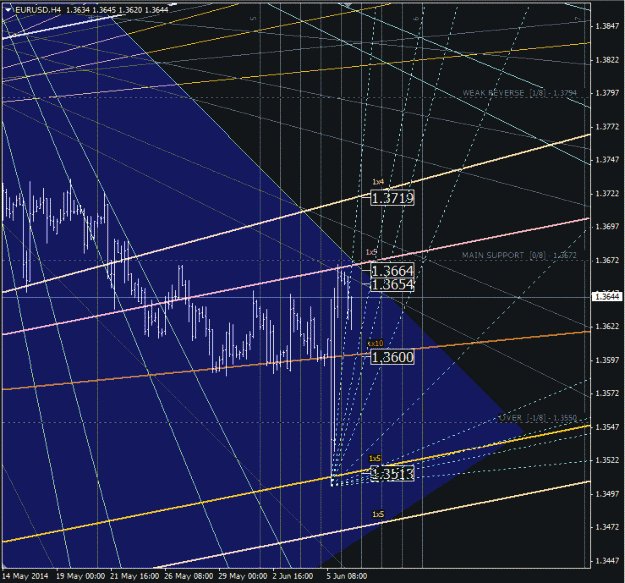Click the 1x10 label on the orange line
The width and height of the screenshot is (625, 583).
click(x=375, y=343)
